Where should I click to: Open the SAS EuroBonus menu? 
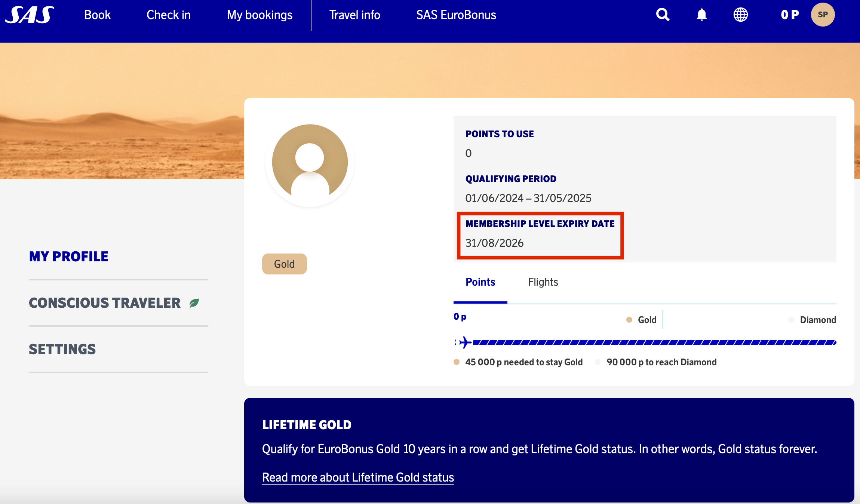pyautogui.click(x=456, y=15)
